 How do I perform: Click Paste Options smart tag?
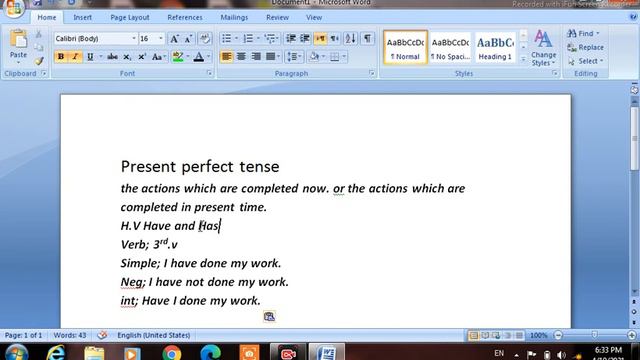(x=269, y=316)
